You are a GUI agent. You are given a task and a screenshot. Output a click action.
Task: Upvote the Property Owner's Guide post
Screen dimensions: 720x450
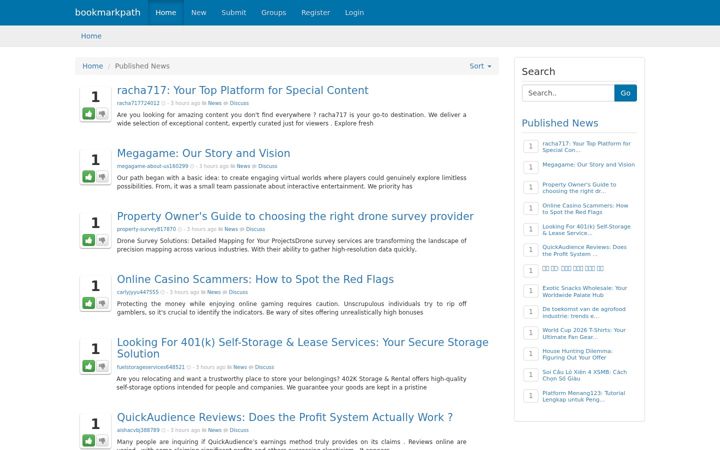point(89,240)
